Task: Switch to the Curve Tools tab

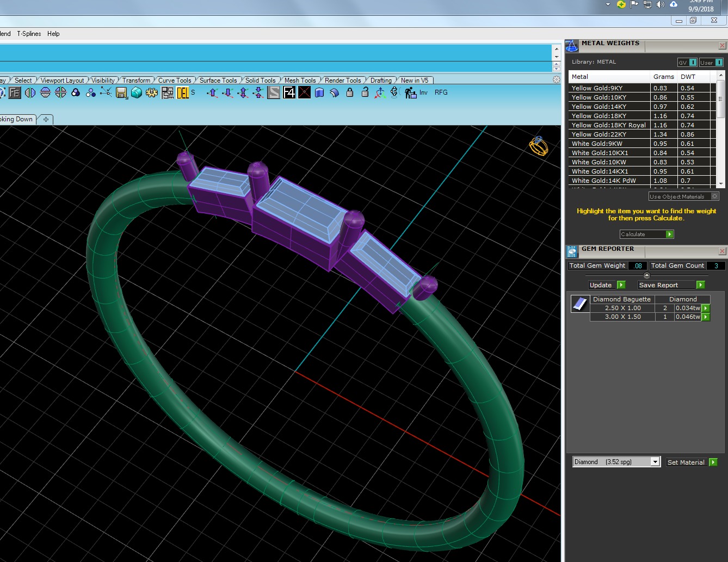Action: pyautogui.click(x=175, y=80)
